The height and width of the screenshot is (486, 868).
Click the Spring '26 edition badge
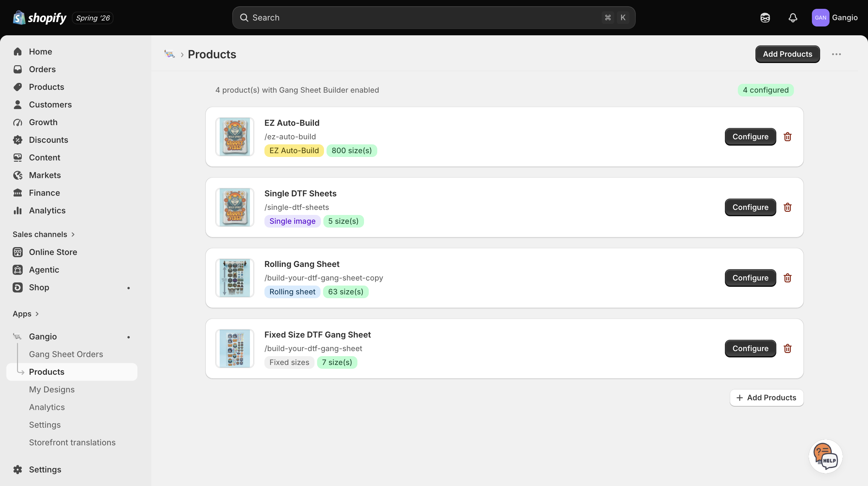(93, 18)
